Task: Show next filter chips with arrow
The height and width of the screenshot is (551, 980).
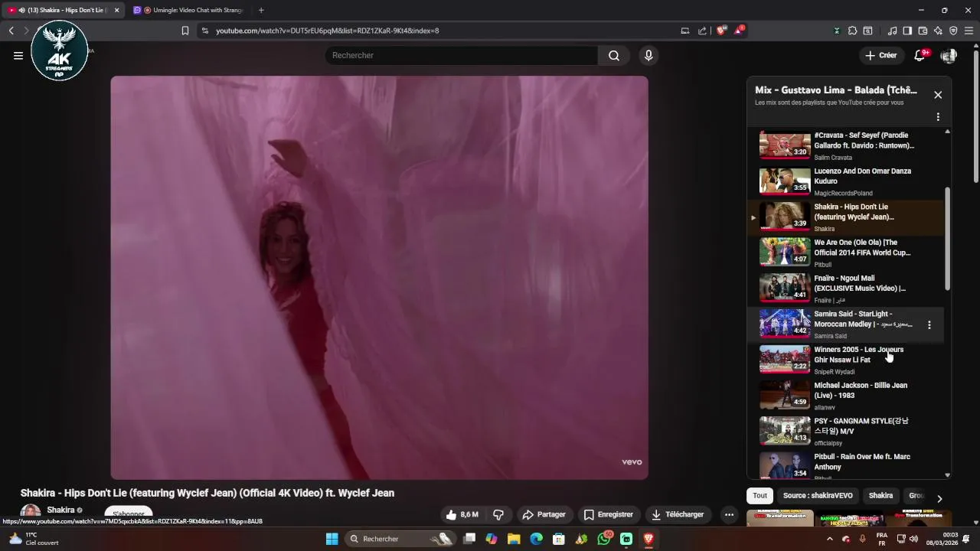Action: (x=939, y=499)
